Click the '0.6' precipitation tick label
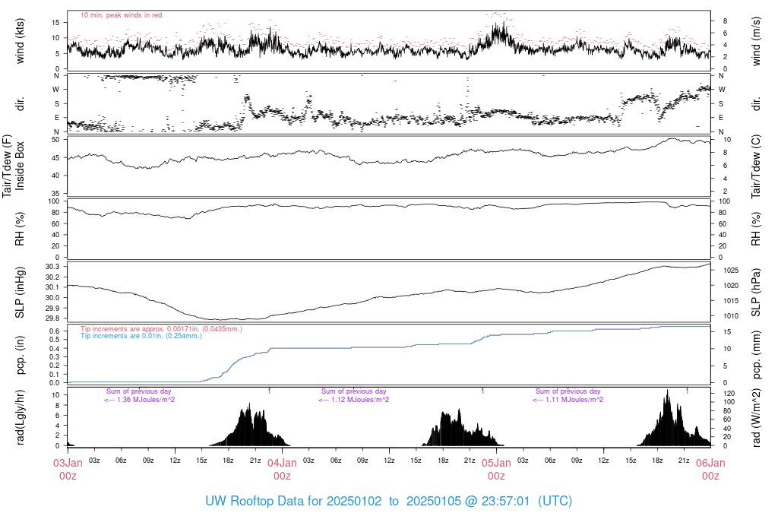This screenshot has width=778, height=532. click(55, 331)
